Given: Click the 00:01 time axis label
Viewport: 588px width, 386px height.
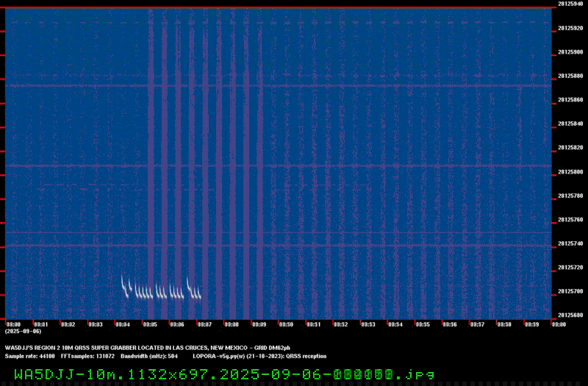Looking at the screenshot, I should point(41,324).
